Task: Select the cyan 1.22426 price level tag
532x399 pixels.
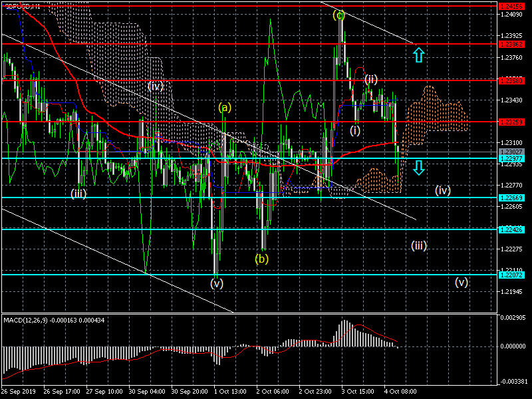Action: 511,229
